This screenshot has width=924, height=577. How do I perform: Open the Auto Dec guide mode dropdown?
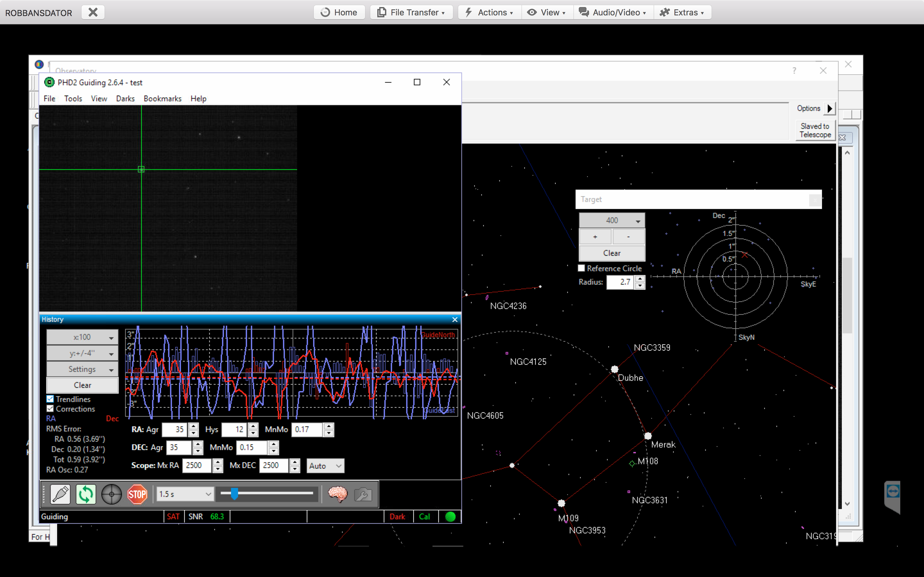coord(325,465)
